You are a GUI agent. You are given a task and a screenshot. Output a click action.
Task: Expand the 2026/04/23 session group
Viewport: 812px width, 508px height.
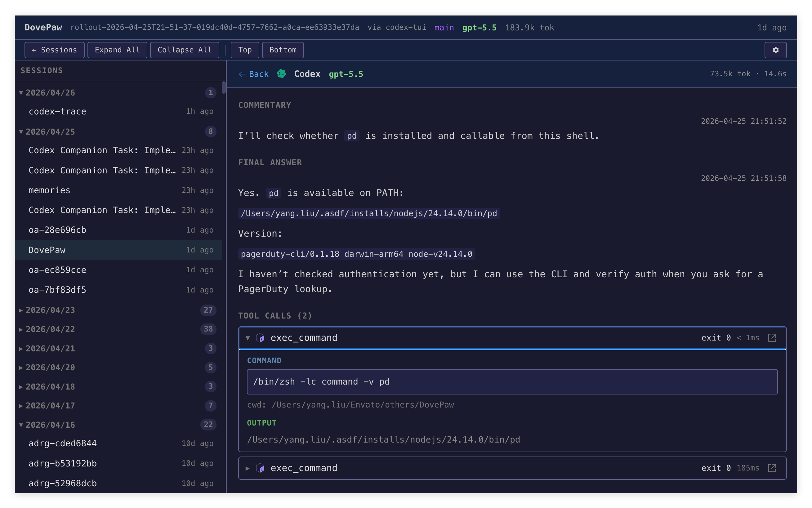click(21, 310)
